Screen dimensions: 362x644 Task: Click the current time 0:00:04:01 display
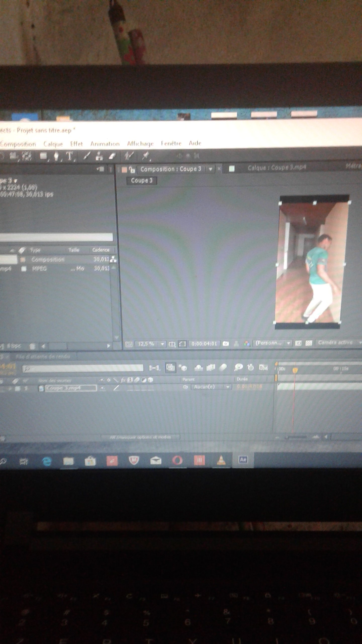pos(204,344)
